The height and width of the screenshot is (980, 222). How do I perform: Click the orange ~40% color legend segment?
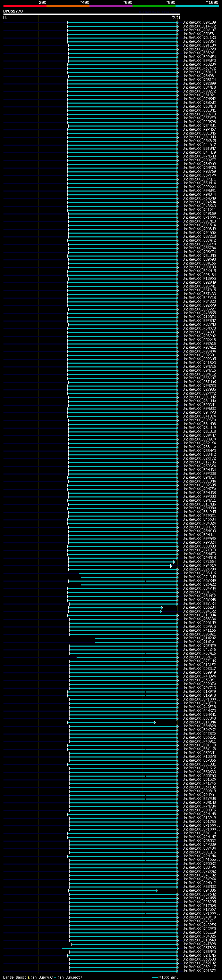click(68, 6)
